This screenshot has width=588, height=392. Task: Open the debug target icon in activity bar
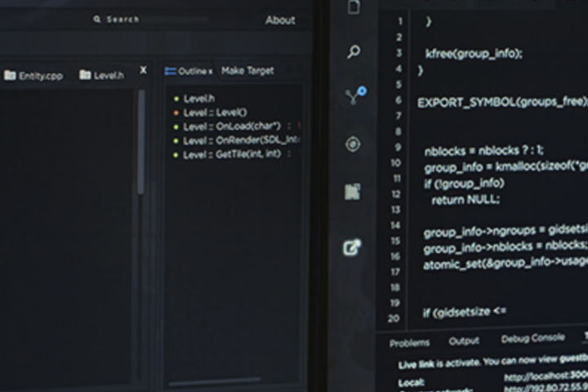[x=353, y=145]
